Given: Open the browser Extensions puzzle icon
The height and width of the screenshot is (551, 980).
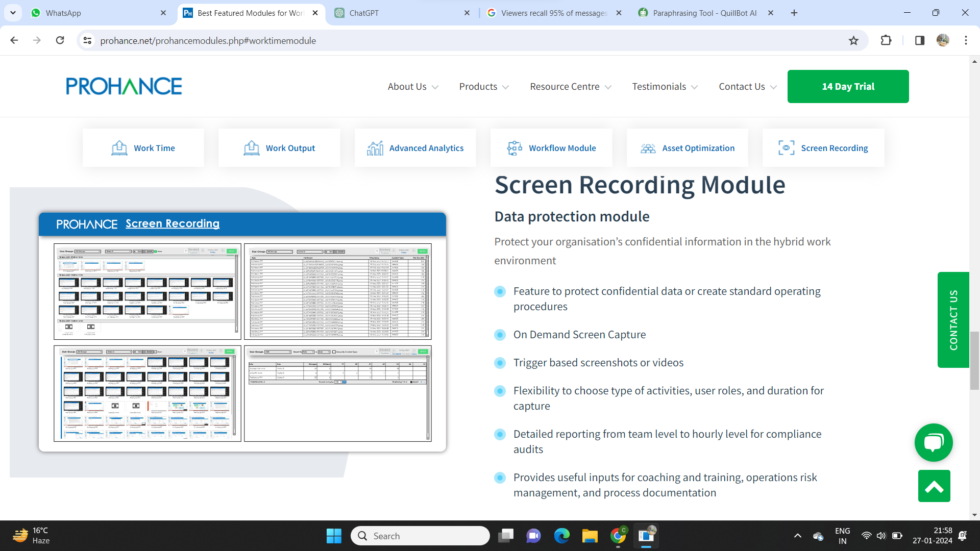Looking at the screenshot, I should [886, 40].
